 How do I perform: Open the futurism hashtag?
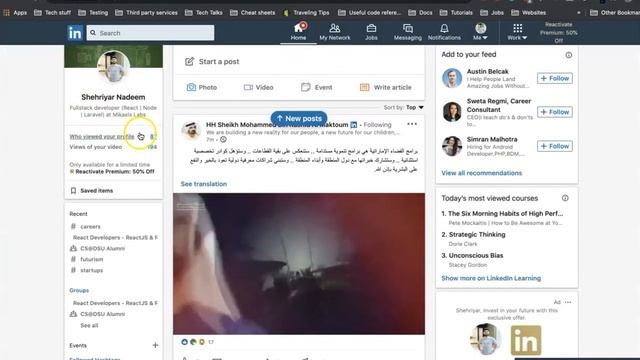tap(91, 259)
